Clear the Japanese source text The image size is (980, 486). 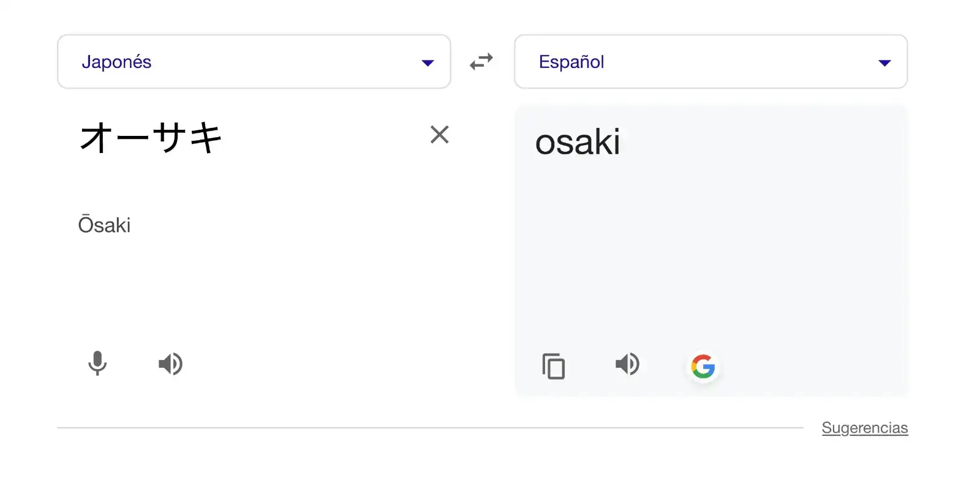[x=439, y=135]
